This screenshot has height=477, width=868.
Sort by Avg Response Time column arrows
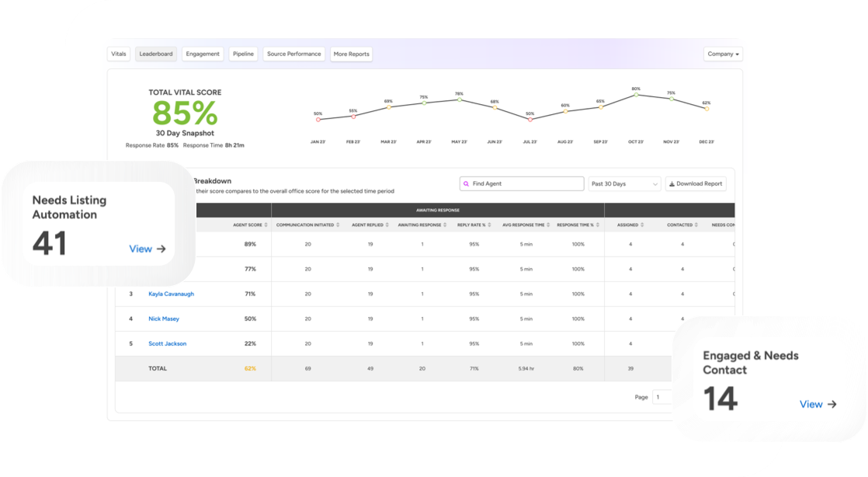coord(547,225)
